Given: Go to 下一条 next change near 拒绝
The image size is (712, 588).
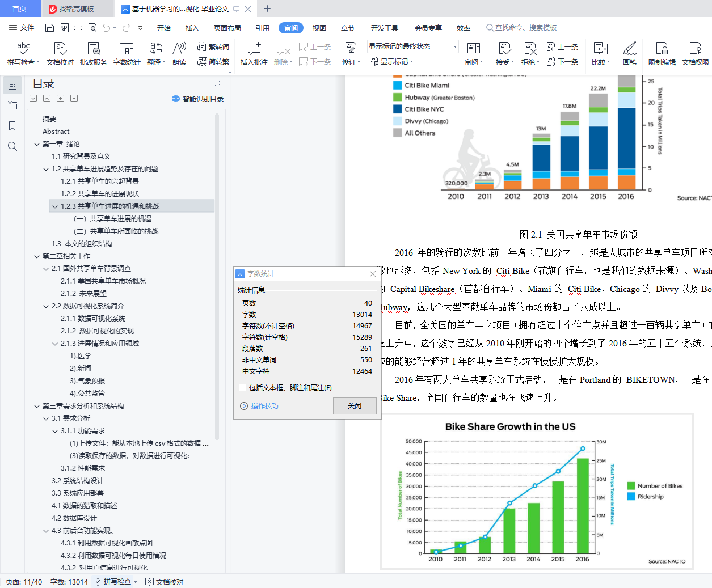Looking at the screenshot, I should pos(562,61).
